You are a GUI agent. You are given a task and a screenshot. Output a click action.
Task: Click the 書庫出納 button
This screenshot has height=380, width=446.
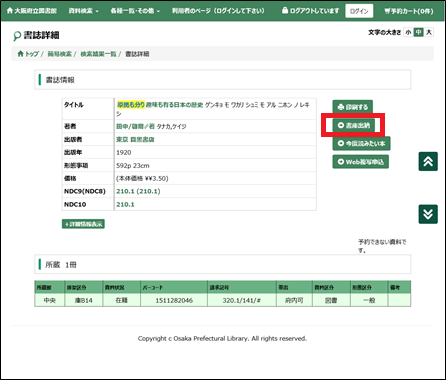(353, 125)
